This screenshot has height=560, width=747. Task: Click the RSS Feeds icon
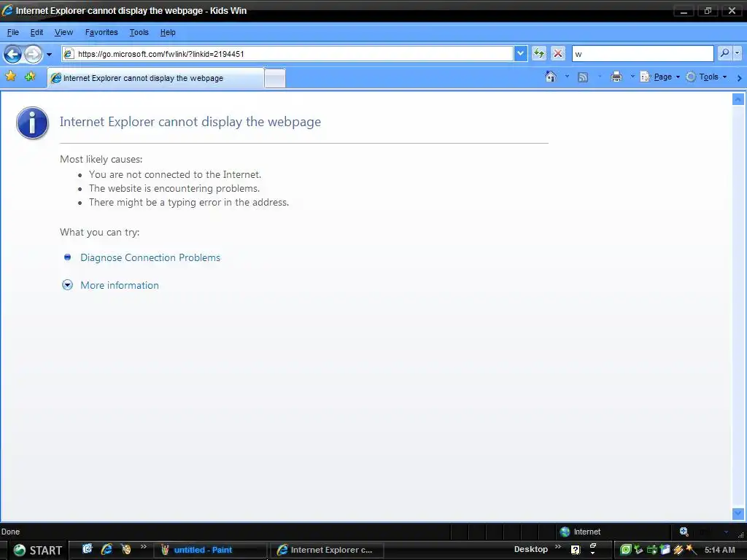pyautogui.click(x=583, y=77)
